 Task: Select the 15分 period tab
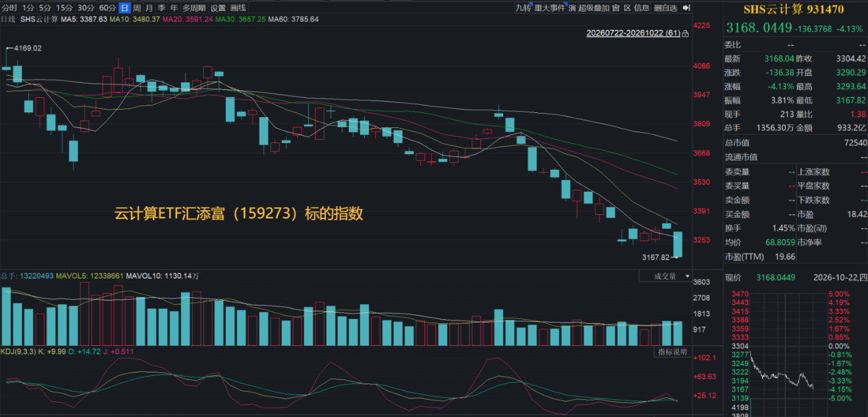tap(64, 8)
